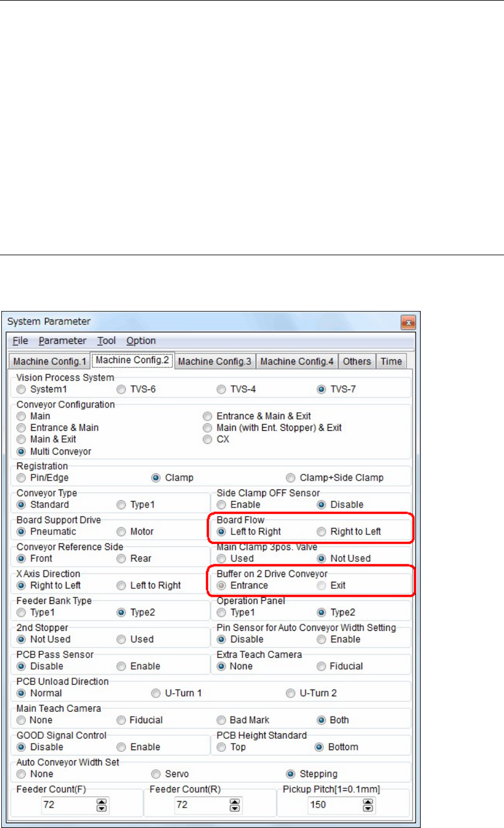Switch to Machine Config.1 tab
Viewport: 504px width, 828px height.
coord(50,361)
